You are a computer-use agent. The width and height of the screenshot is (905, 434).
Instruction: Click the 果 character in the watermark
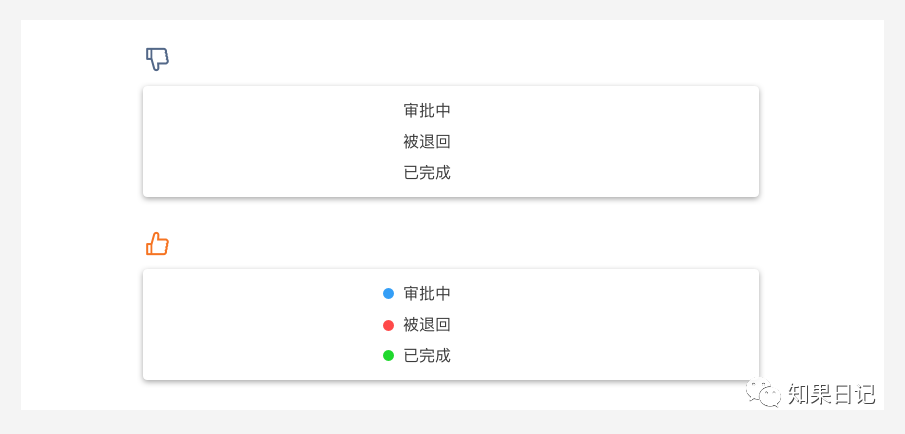(x=821, y=395)
